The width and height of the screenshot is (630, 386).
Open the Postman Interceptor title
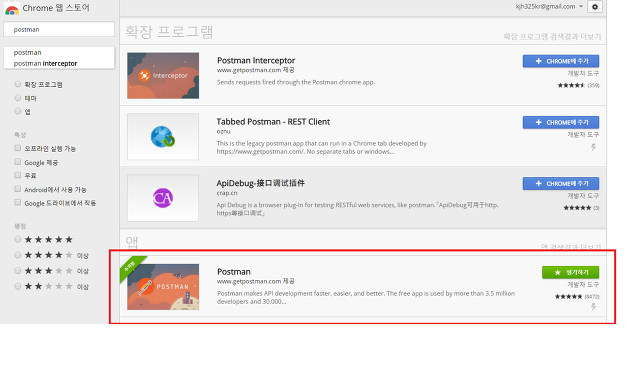[256, 60]
